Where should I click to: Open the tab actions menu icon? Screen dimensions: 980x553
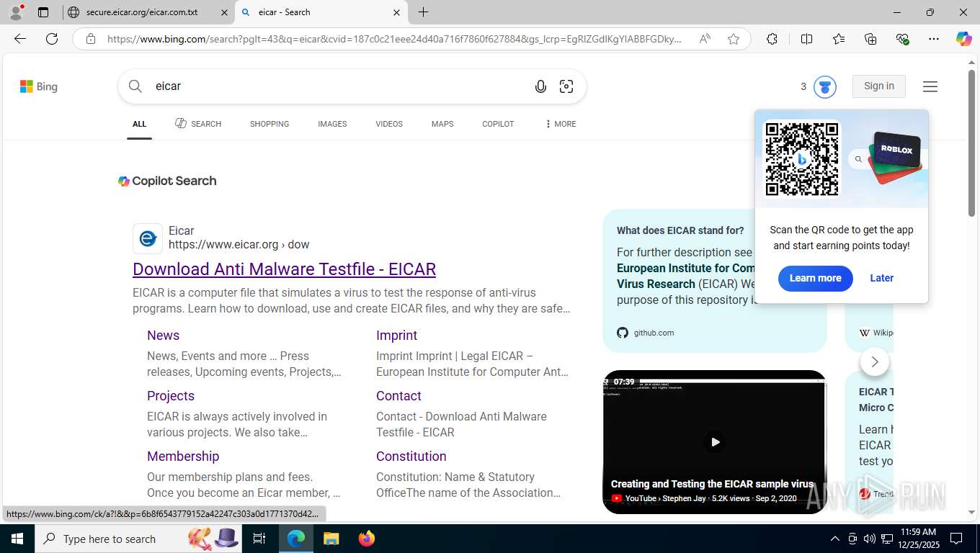[43, 12]
